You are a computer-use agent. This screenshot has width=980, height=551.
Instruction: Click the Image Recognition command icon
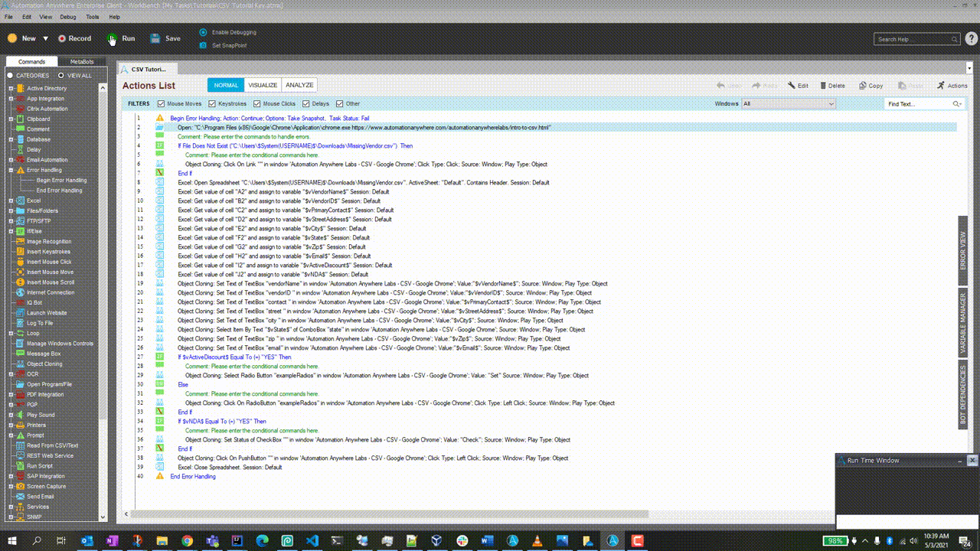[x=21, y=241]
